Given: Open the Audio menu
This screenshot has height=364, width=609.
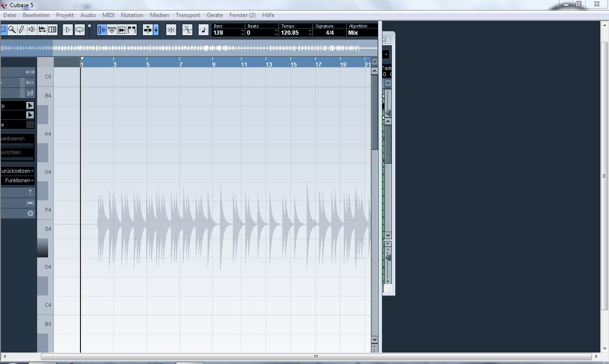Looking at the screenshot, I should [x=88, y=15].
